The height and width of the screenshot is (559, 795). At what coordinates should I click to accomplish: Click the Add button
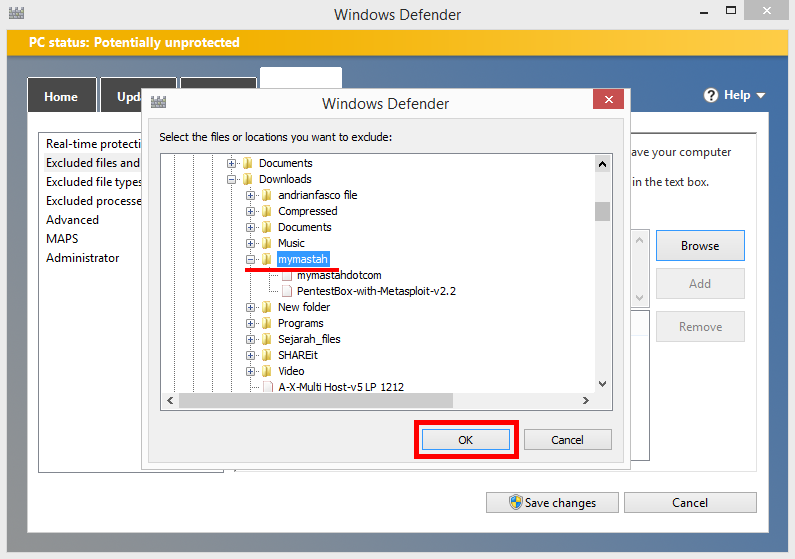click(x=700, y=284)
